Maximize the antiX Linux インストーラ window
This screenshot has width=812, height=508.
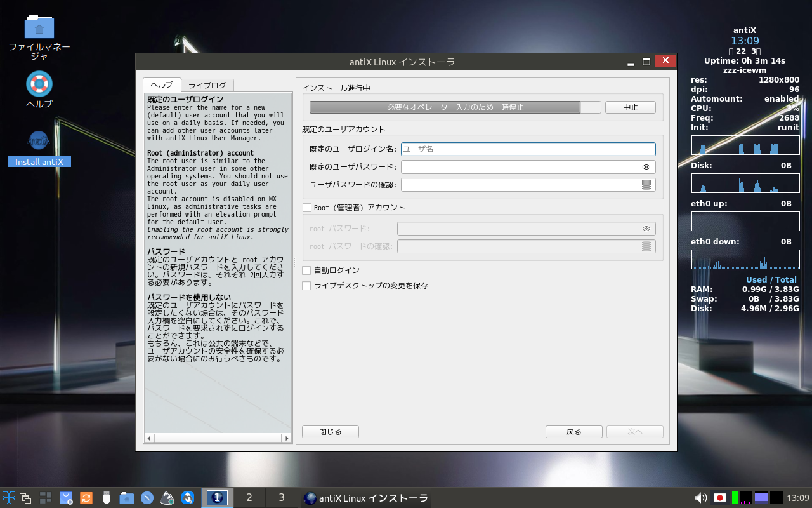[x=646, y=62]
